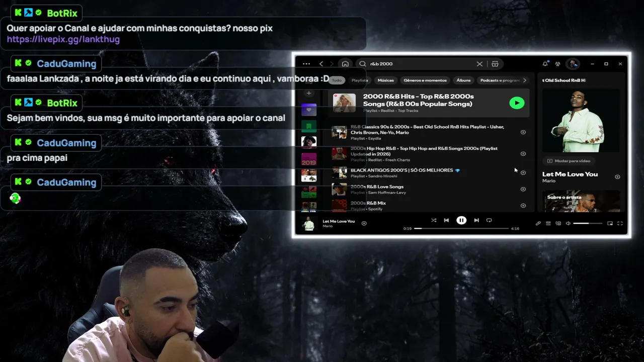Click Mario artist name in the player bar
Image resolution: width=644 pixels, height=362 pixels.
[x=328, y=226]
